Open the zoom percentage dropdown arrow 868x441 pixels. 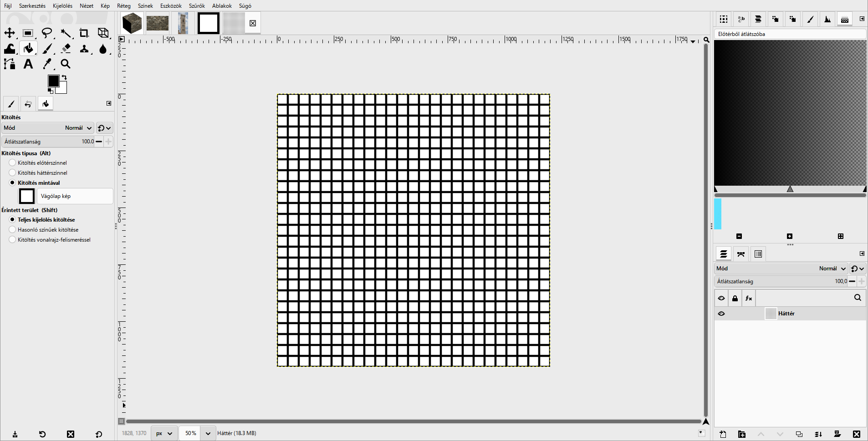point(208,433)
